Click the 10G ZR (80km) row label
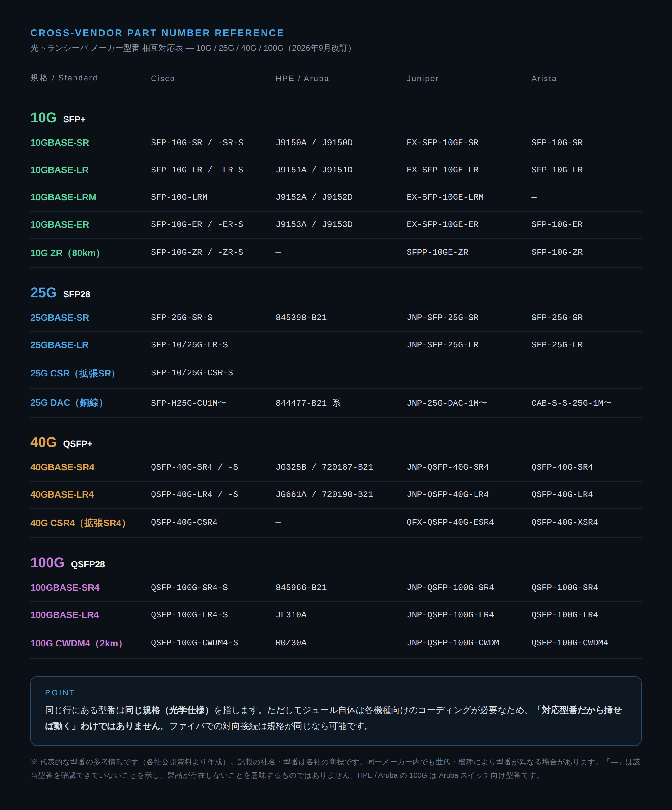 [x=65, y=253]
